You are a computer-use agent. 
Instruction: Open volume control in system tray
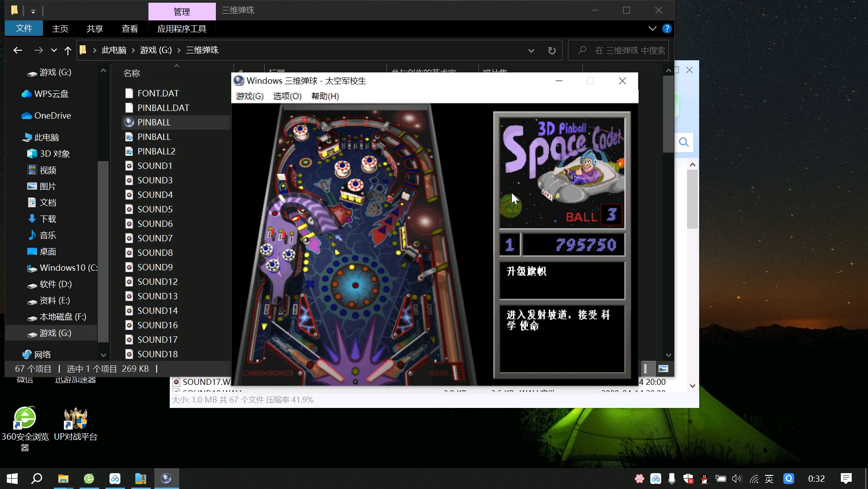737,479
